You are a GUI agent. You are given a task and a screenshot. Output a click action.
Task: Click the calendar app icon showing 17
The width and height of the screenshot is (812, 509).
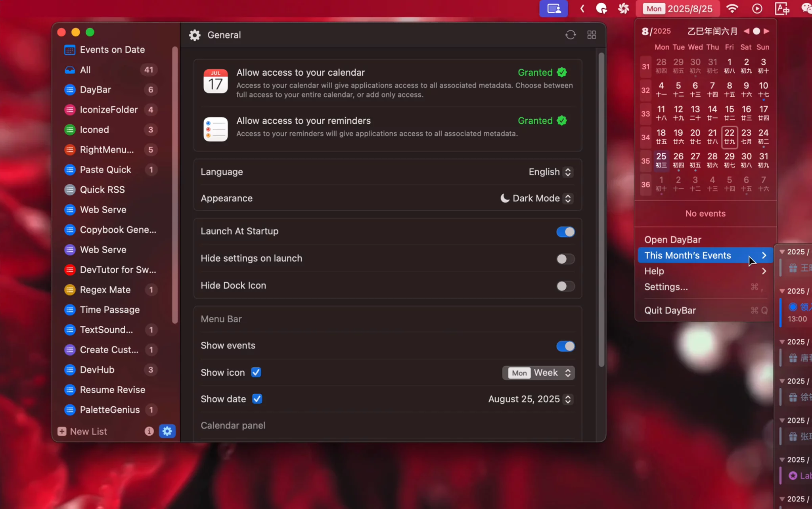pyautogui.click(x=216, y=81)
